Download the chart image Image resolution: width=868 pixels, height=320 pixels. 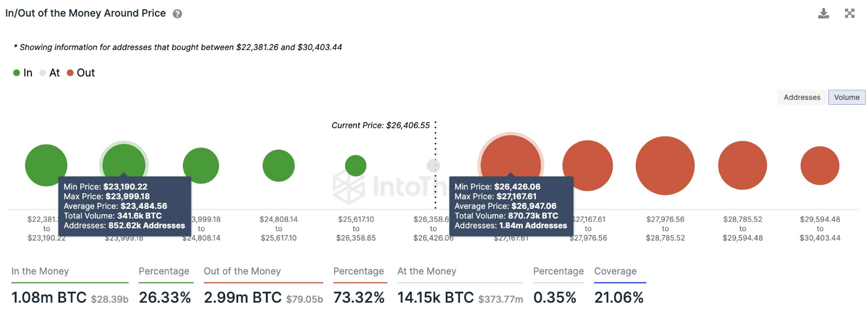[824, 13]
